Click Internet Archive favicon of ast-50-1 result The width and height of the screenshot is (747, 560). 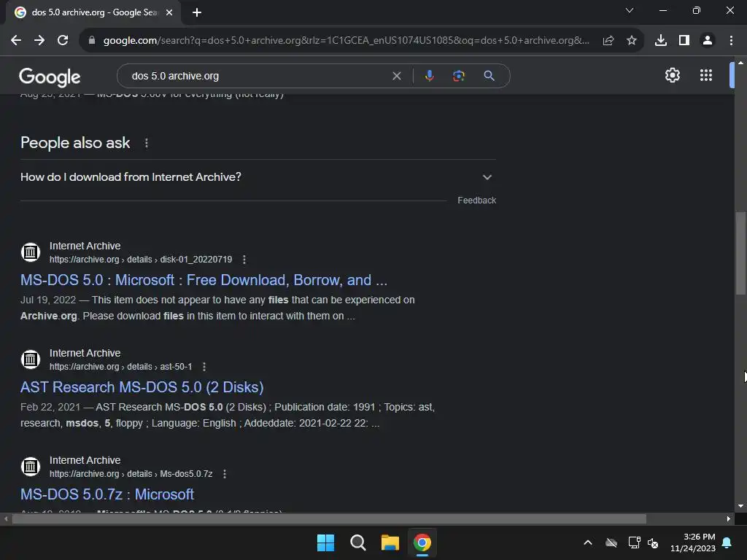pos(31,359)
